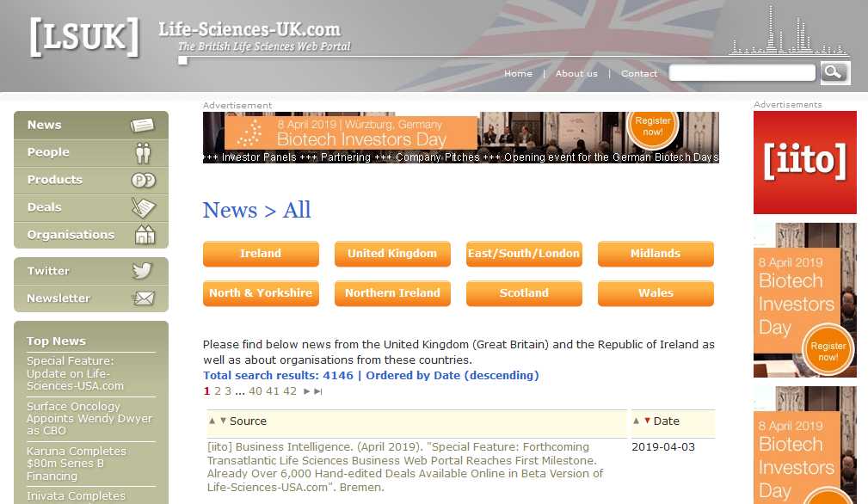Open the Inivata Completes top news item
This screenshot has height=504, width=868.
(x=76, y=496)
